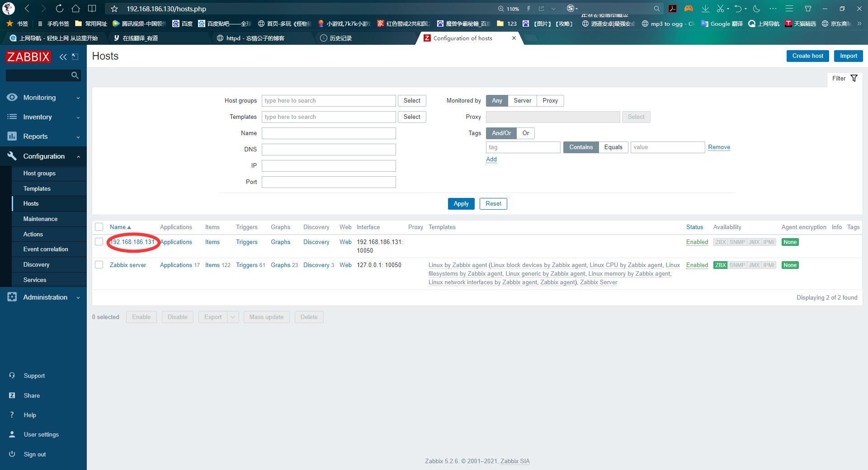Image resolution: width=868 pixels, height=470 pixels.
Task: Click the game controller icon in toolbar
Action: coord(689,9)
